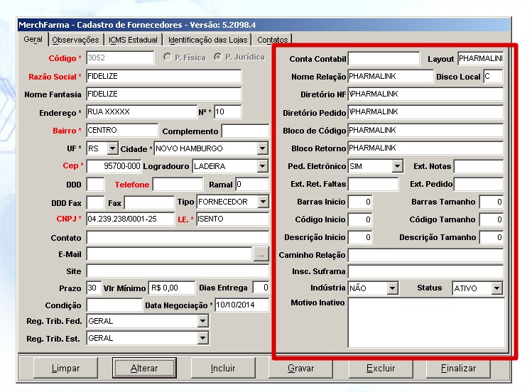Go to the Contatos tab
The image size is (532, 392).
click(x=273, y=40)
